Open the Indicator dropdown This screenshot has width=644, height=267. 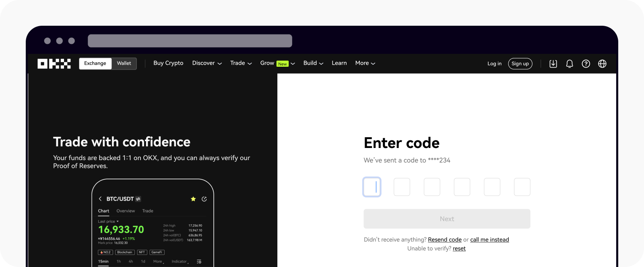180,261
